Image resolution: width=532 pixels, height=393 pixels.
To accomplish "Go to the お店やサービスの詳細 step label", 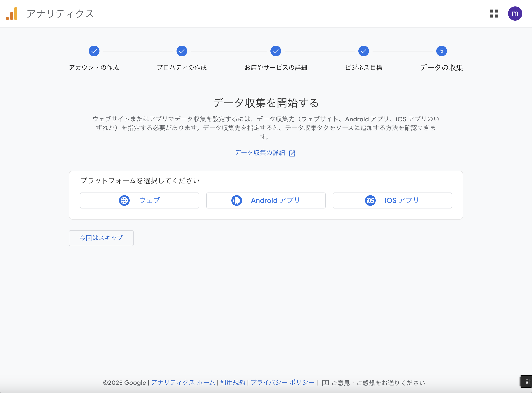I will (276, 68).
